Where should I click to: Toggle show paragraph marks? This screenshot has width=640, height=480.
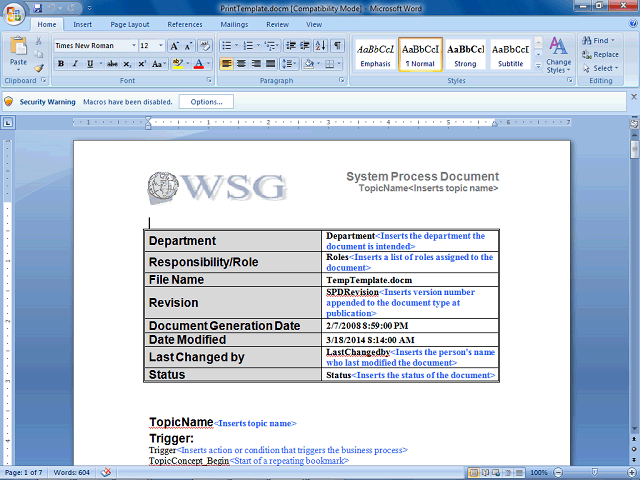pyautogui.click(x=338, y=46)
